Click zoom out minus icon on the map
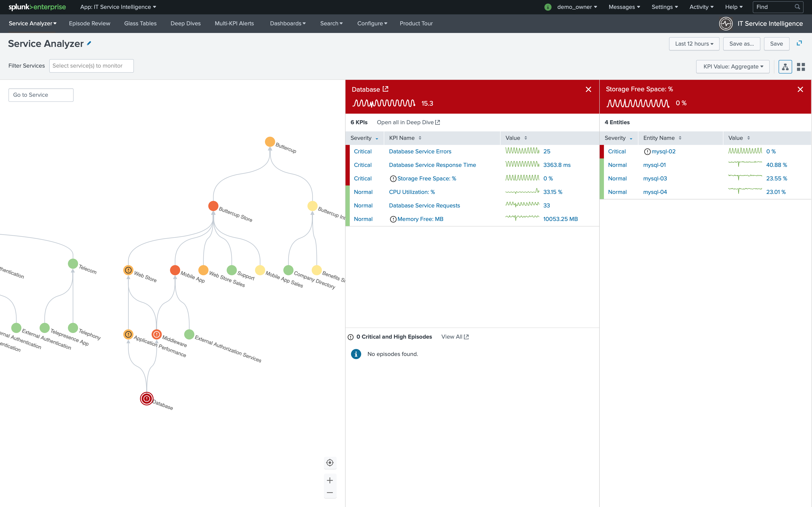The height and width of the screenshot is (507, 812). [329, 493]
